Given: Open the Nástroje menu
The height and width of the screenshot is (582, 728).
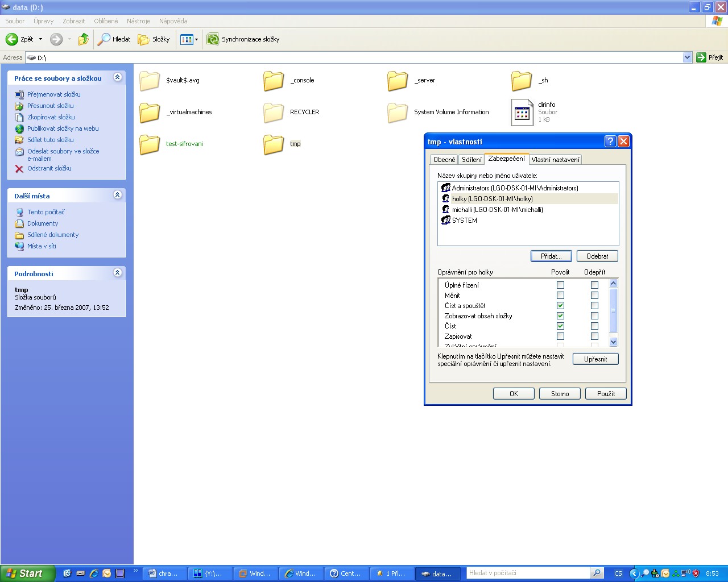Looking at the screenshot, I should 138,21.
